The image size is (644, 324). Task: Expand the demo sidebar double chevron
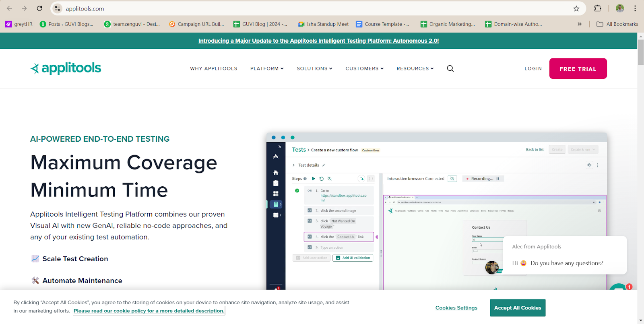[x=280, y=147]
